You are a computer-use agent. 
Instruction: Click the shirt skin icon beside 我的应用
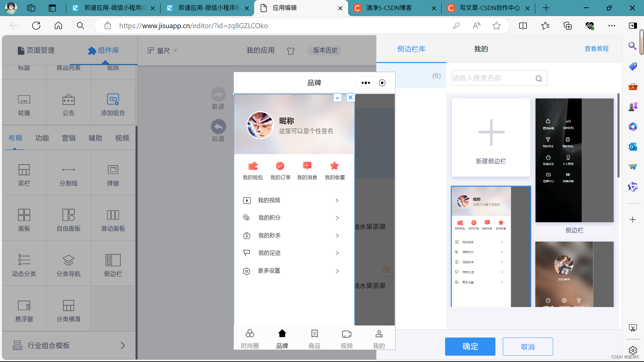pos(291,51)
